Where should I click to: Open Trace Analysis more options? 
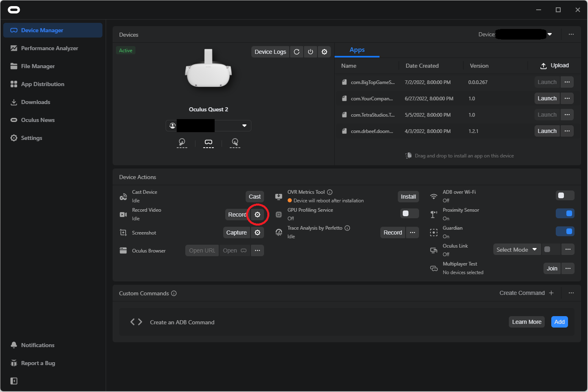(413, 233)
